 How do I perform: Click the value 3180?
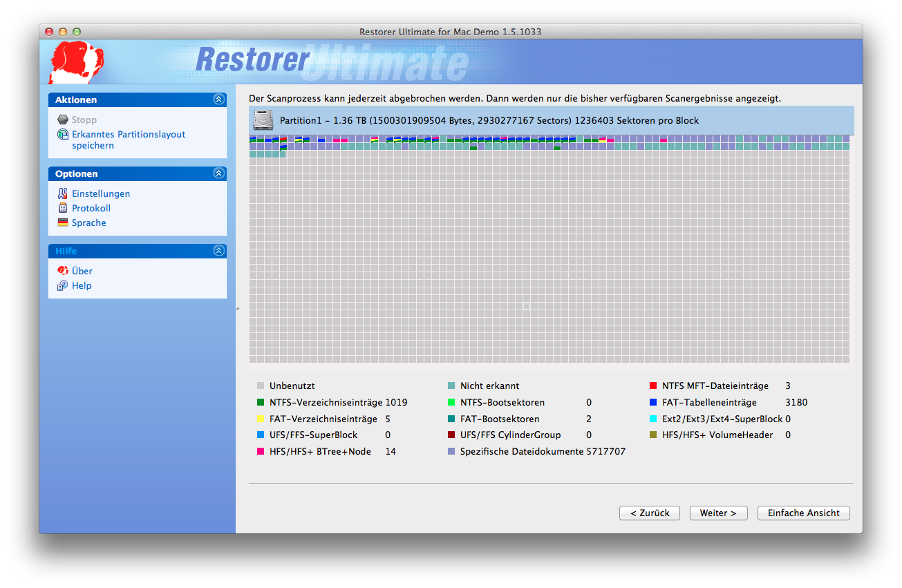click(796, 402)
